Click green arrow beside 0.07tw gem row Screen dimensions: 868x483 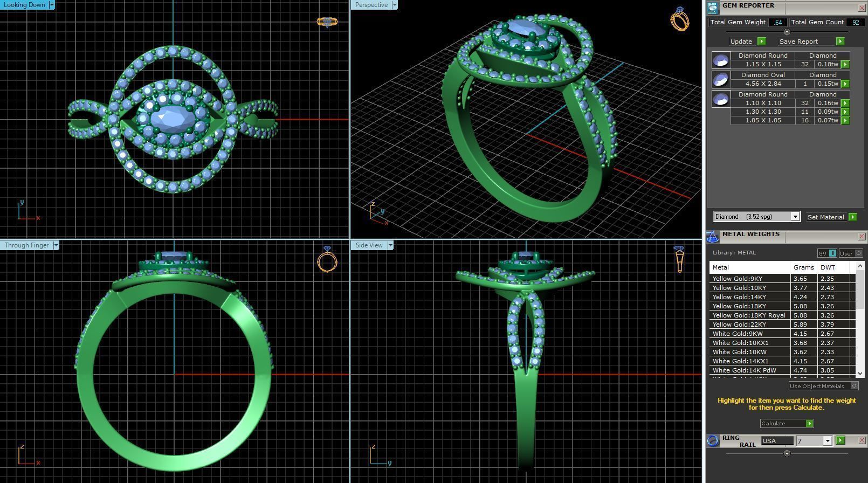[x=845, y=120]
